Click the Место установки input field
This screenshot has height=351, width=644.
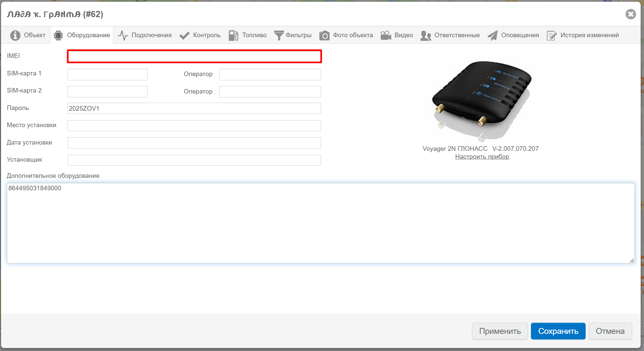point(194,125)
